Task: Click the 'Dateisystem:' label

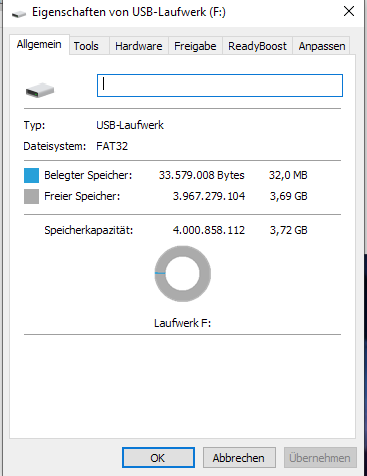Action: 55,146
